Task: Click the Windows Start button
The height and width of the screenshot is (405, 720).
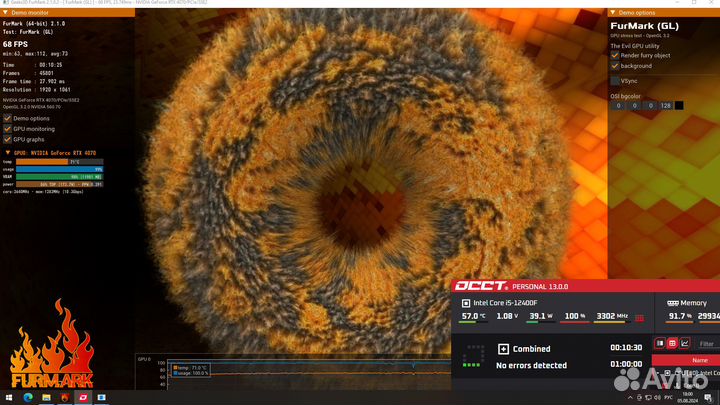Action: [10, 396]
